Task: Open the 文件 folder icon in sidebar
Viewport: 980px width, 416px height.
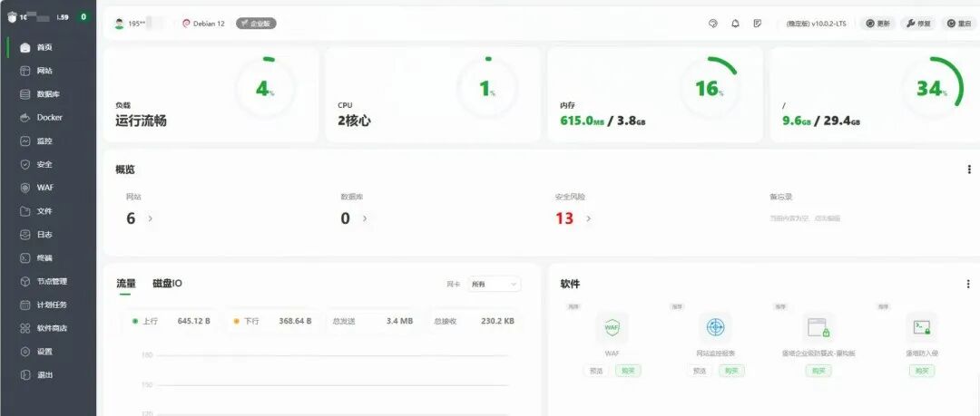Action: 25,211
